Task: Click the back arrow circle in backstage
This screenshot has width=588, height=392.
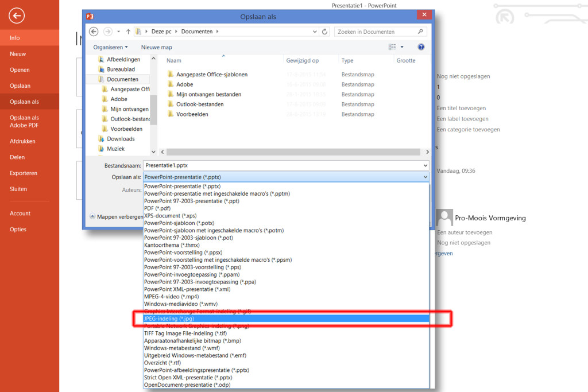Action: (x=17, y=16)
